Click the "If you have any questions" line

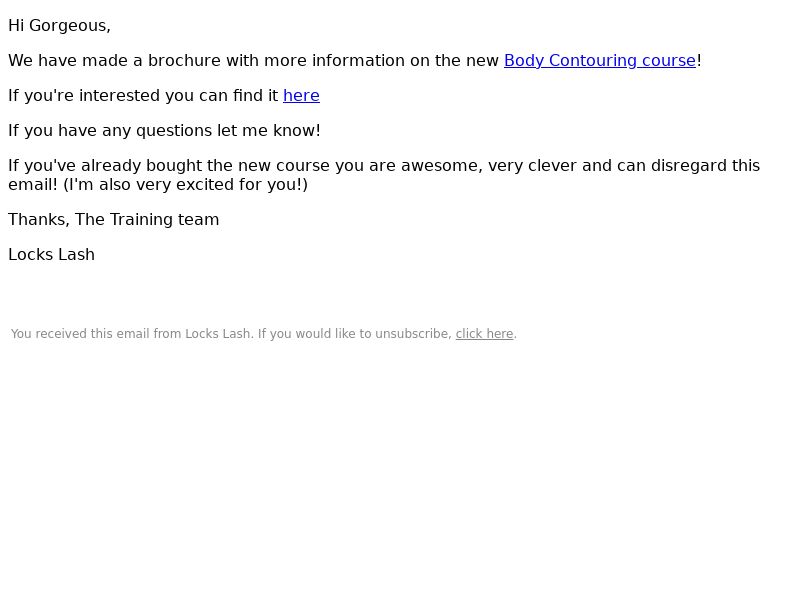click(x=164, y=131)
